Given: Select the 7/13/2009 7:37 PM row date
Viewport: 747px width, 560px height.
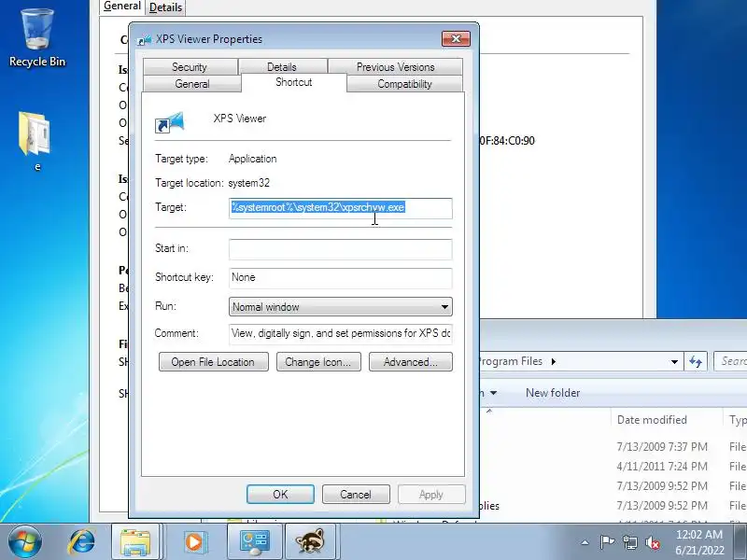Looking at the screenshot, I should 662,447.
